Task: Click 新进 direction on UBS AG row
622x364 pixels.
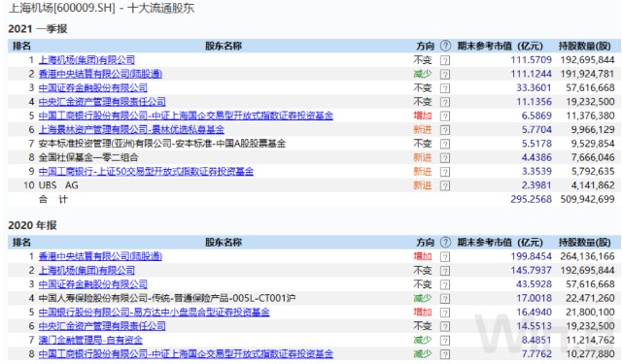Action: pyautogui.click(x=423, y=185)
